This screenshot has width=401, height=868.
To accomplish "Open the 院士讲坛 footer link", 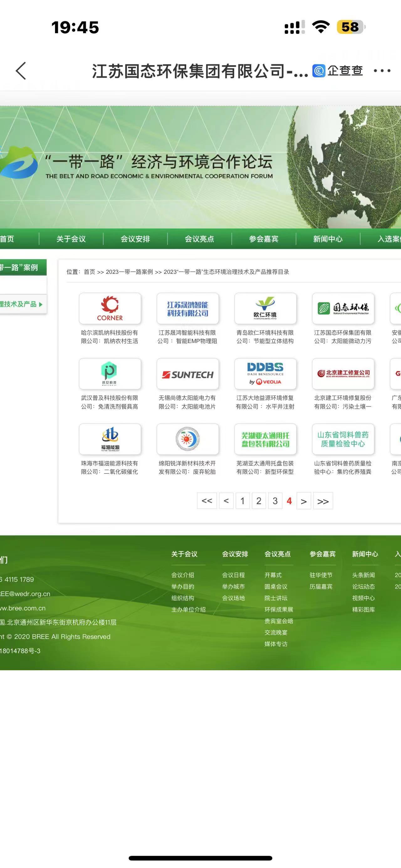I will click(x=276, y=598).
